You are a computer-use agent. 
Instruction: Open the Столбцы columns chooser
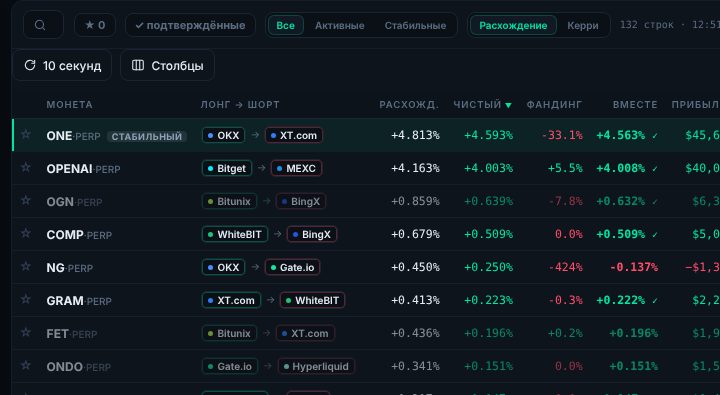[168, 65]
